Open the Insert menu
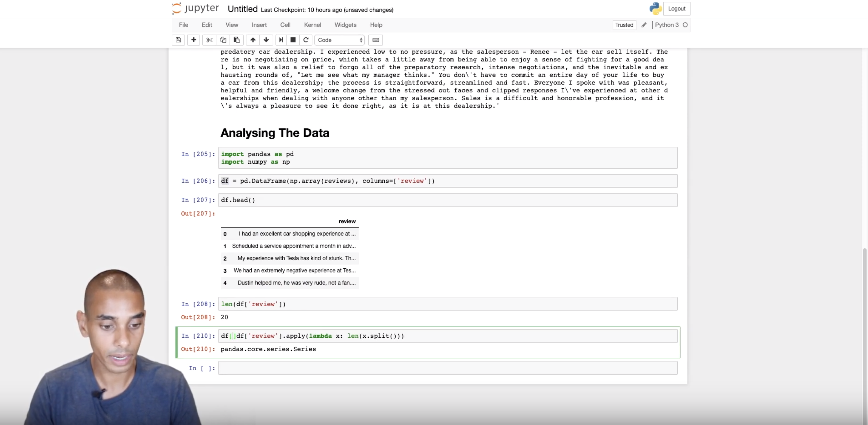The width and height of the screenshot is (868, 425). click(259, 25)
